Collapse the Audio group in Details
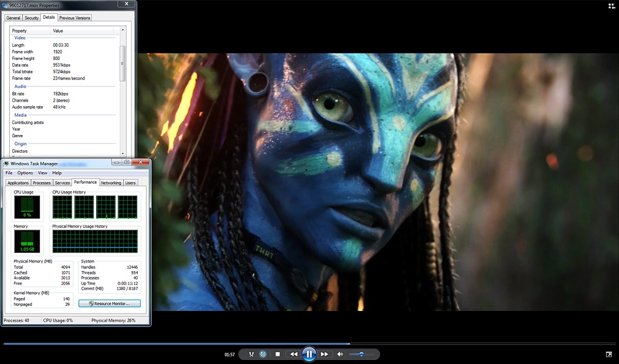Screen dimensions: 619x364 point(20,86)
